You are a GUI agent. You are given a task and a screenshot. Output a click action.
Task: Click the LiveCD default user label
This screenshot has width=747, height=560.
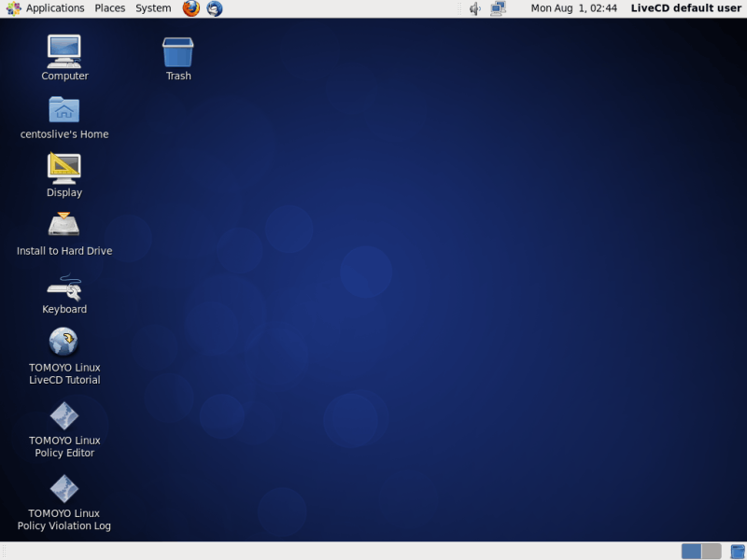click(x=685, y=8)
